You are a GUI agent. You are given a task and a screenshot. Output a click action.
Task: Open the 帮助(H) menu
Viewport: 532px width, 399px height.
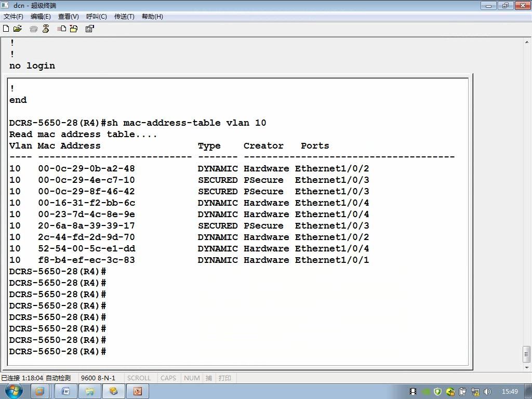[152, 16]
